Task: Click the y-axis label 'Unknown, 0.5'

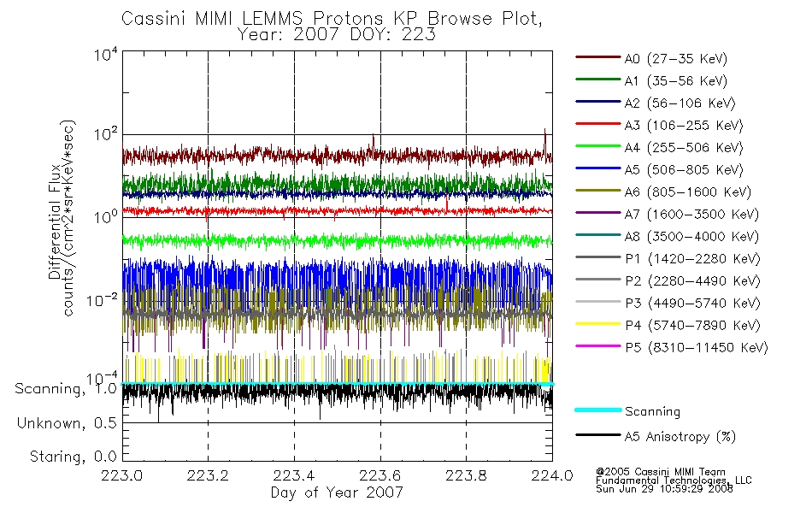Action: 67,423
